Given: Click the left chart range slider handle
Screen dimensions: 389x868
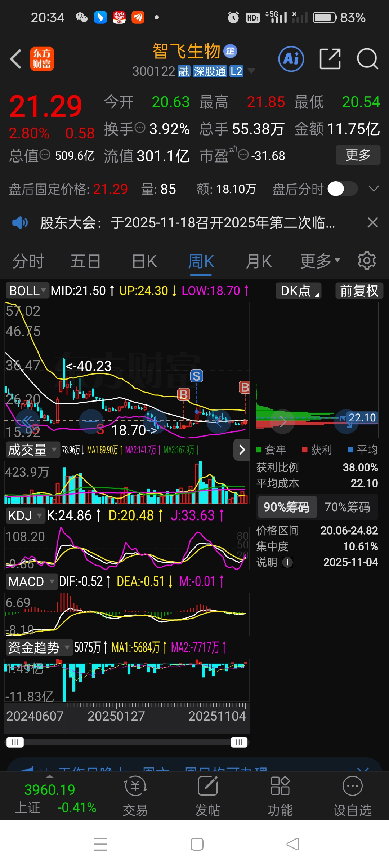Looking at the screenshot, I should pos(15,742).
